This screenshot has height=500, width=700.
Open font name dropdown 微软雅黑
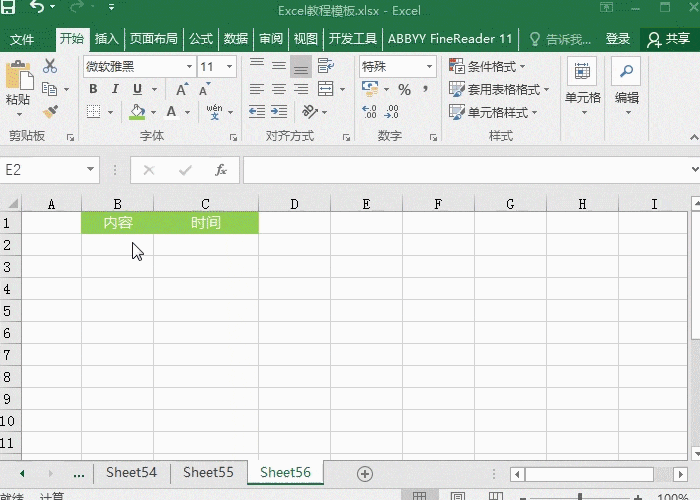(189, 67)
